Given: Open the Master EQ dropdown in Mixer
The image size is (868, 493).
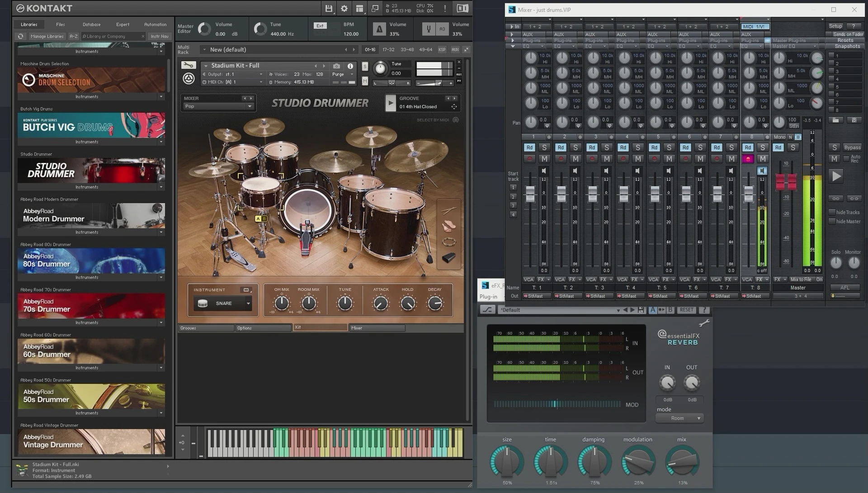Looking at the screenshot, I should point(795,46).
